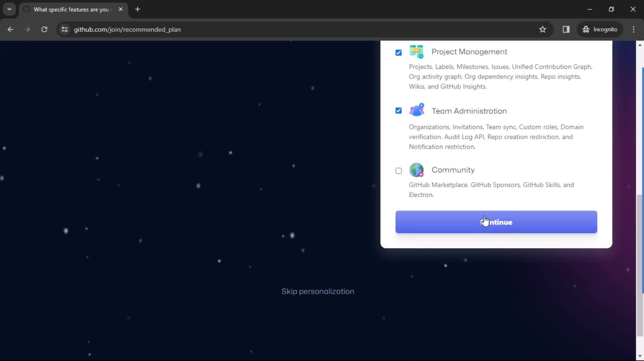The width and height of the screenshot is (644, 361).
Task: Expand the browser tab list dropdown
Action: 9,9
